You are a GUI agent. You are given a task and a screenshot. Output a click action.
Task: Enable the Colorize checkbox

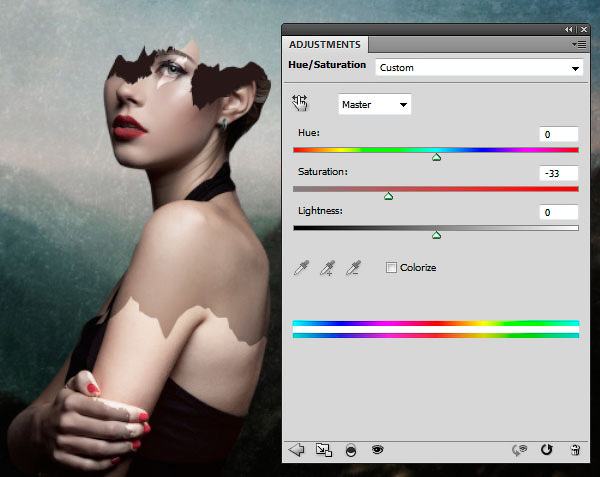(391, 267)
